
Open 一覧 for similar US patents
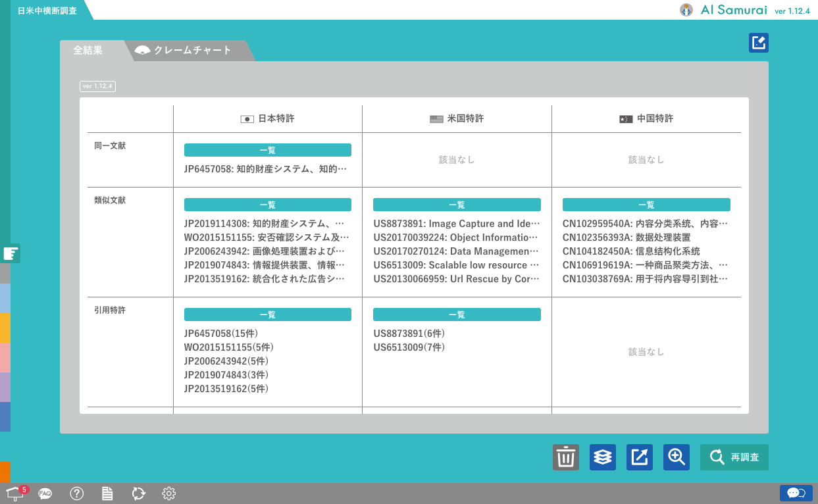pos(457,205)
